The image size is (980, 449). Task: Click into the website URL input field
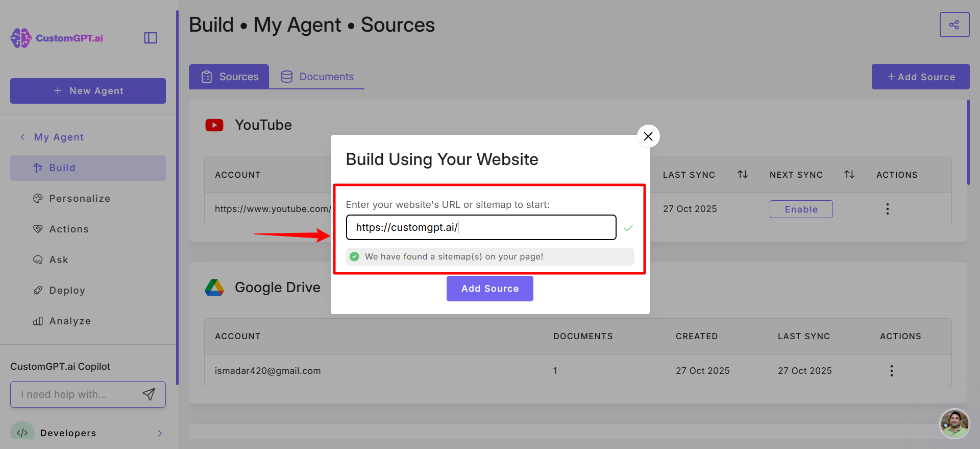coord(481,227)
